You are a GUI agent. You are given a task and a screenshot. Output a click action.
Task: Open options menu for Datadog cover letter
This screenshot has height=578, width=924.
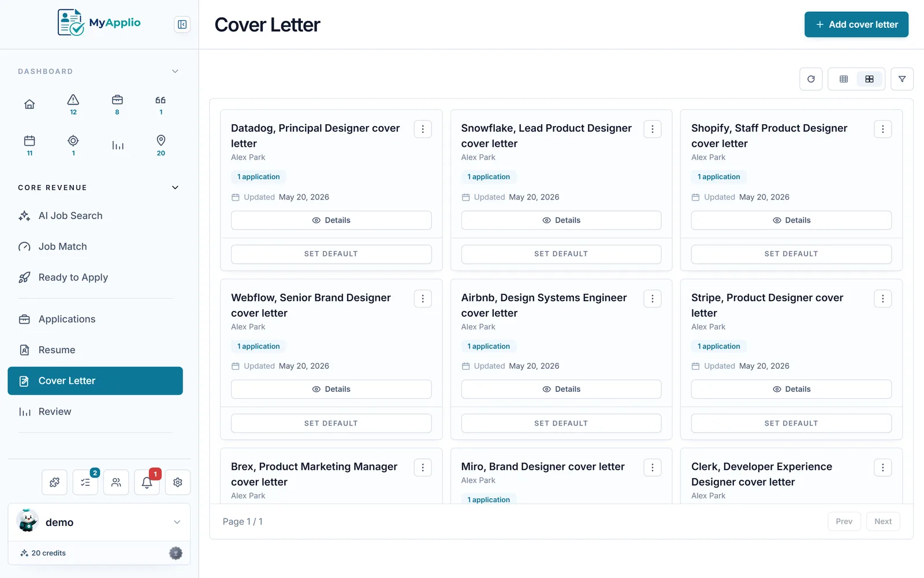(x=423, y=129)
